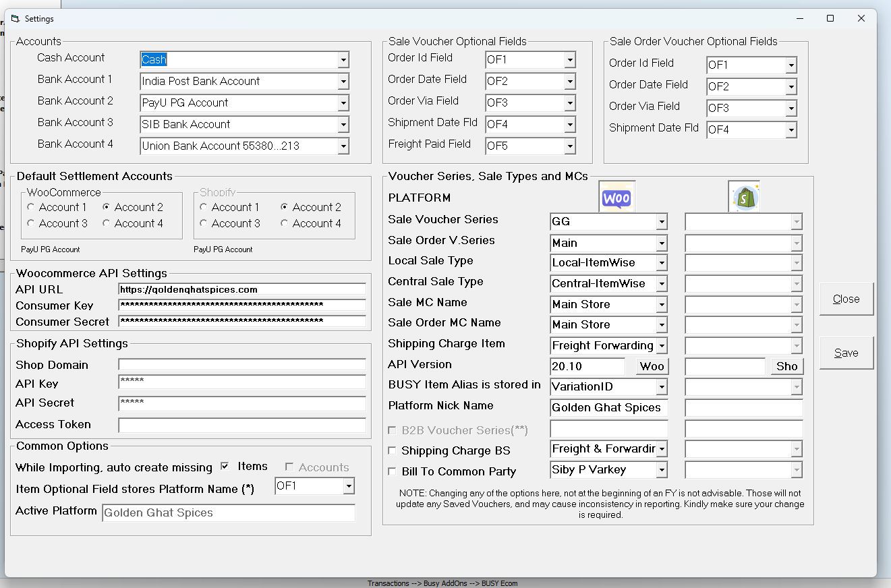Enable the Shipping Charge BS checkbox
This screenshot has height=588, width=891.
pos(393,450)
